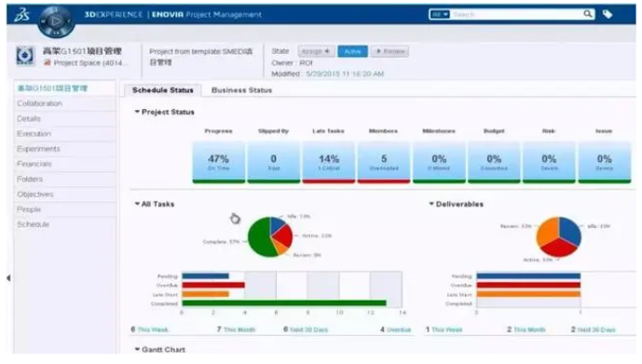Click the red Overdue bar in Deliverables

click(528, 285)
